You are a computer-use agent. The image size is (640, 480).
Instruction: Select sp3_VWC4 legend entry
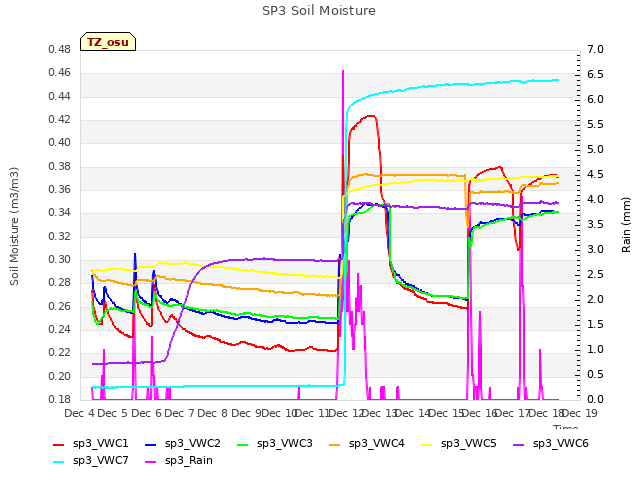[x=367, y=444]
